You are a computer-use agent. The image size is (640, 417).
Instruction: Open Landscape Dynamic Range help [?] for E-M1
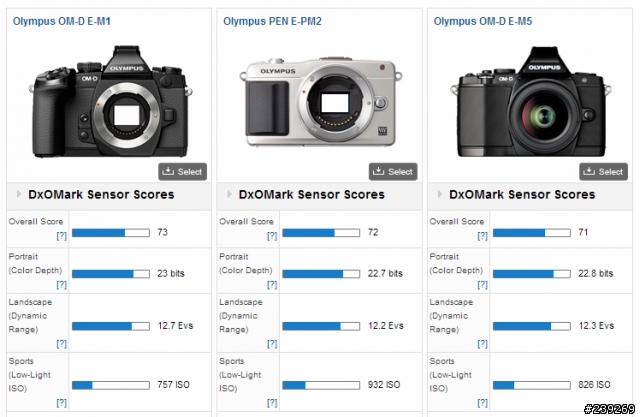61,344
